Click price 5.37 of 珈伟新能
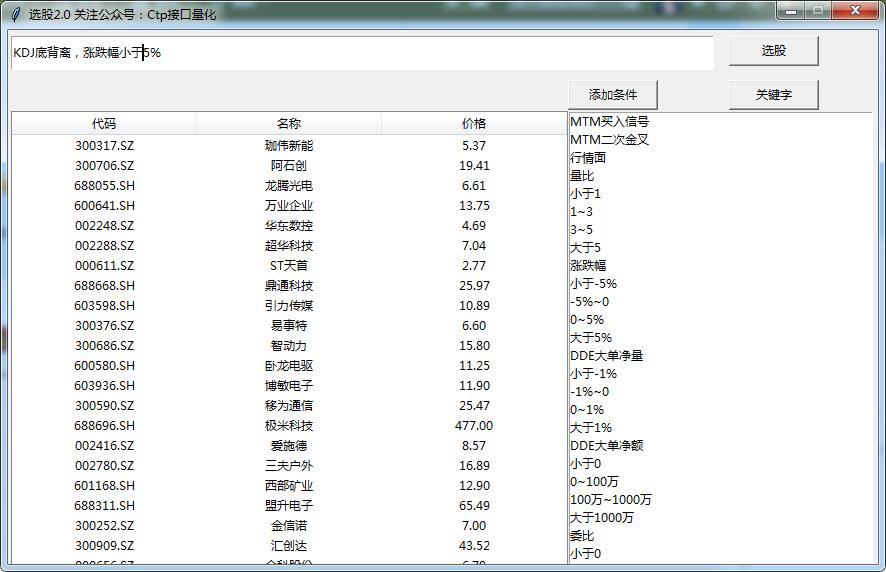 click(474, 146)
